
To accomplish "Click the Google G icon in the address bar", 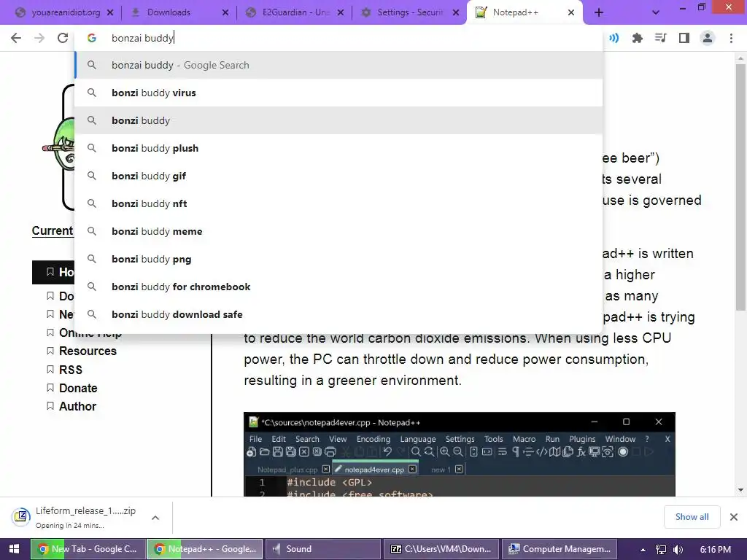I will pos(92,38).
